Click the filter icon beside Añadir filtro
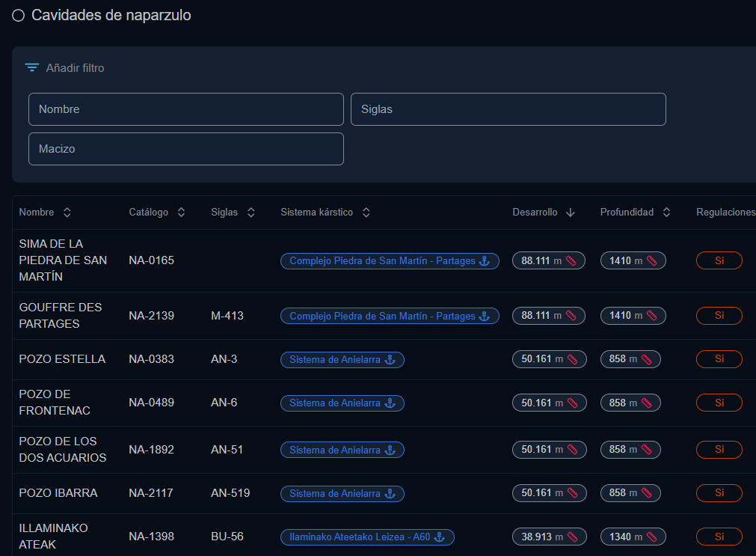Viewport: 756px width, 556px height. click(x=32, y=68)
